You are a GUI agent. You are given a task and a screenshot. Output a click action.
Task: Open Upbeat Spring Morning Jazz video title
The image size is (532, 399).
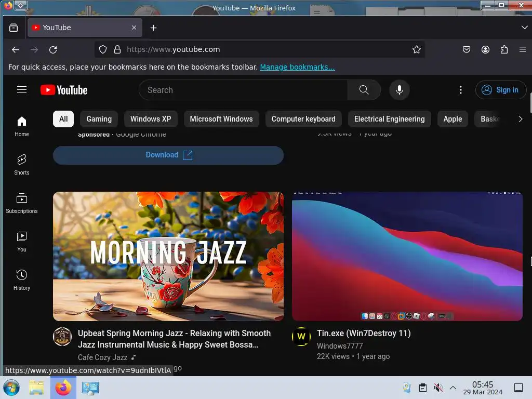tap(175, 339)
